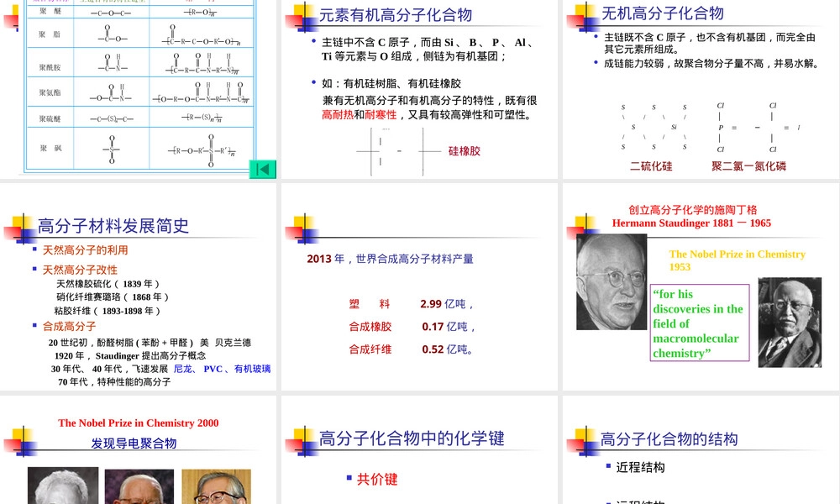Click the large close-up Staudinger portrait
Screen dimensions: 840x504
coord(612,281)
